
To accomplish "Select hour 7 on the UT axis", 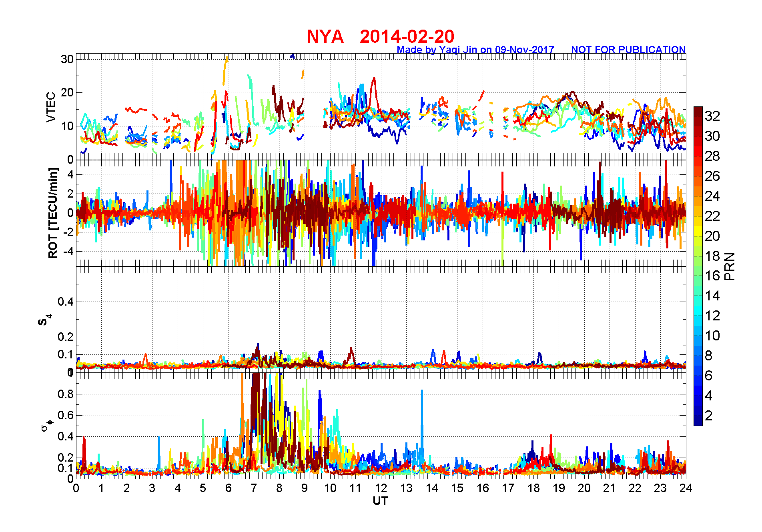I will 254,488.
